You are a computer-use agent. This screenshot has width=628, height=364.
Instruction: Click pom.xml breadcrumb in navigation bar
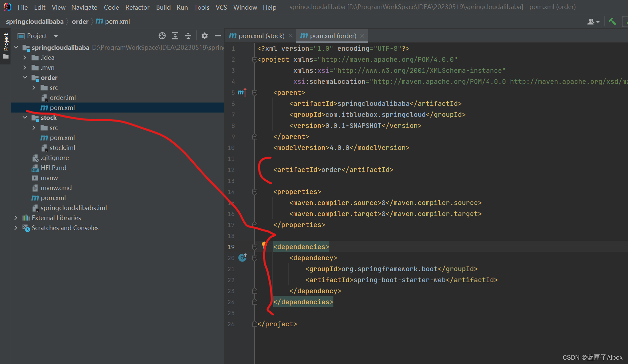pos(113,21)
